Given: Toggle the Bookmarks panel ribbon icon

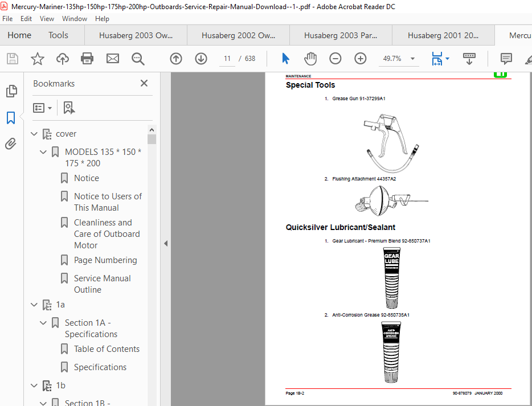Looking at the screenshot, I should point(11,118).
